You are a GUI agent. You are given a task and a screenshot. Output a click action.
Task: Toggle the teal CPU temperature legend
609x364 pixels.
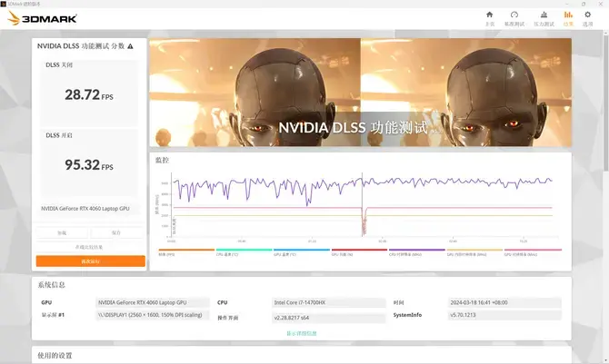click(244, 252)
